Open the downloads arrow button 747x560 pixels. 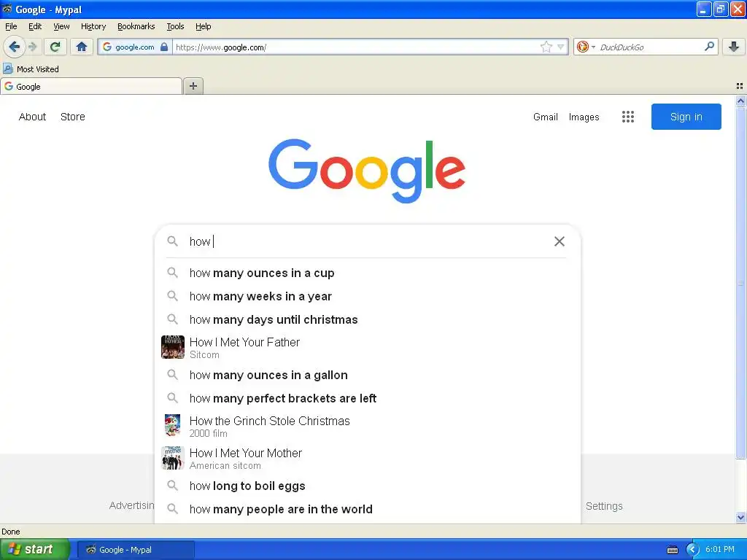tap(734, 47)
